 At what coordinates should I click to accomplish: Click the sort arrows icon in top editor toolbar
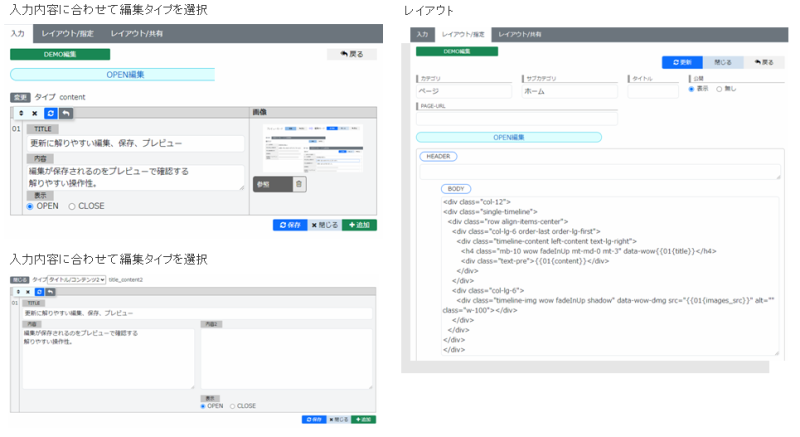click(19, 114)
